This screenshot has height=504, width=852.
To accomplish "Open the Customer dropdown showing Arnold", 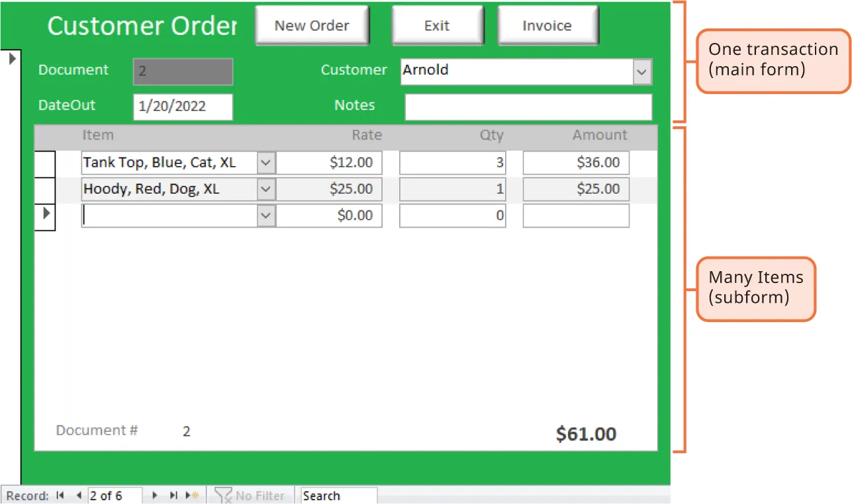I will (x=641, y=71).
